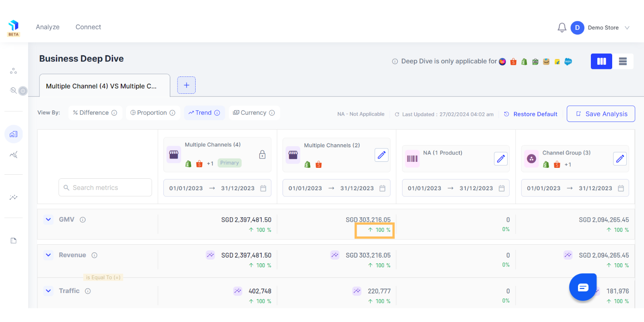Open the dots cluster sidebar icon

13,71
